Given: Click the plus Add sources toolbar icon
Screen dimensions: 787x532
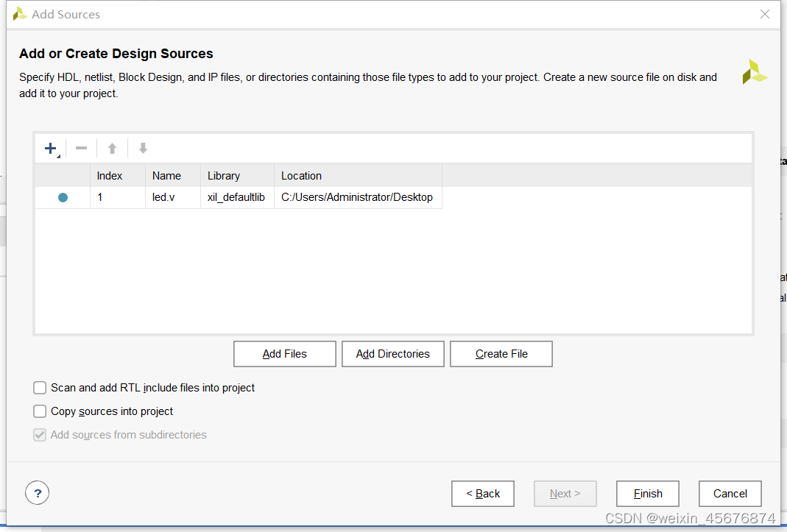Looking at the screenshot, I should pos(52,149).
